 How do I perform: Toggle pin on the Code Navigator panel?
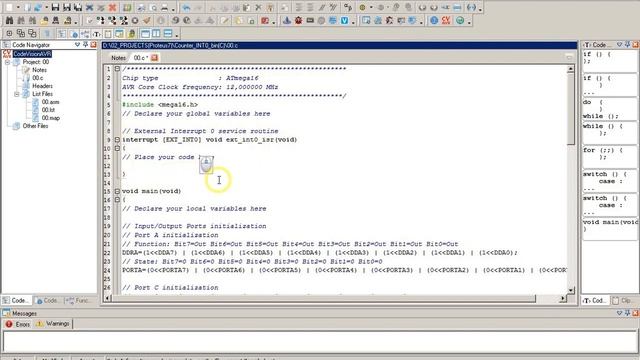point(85,44)
